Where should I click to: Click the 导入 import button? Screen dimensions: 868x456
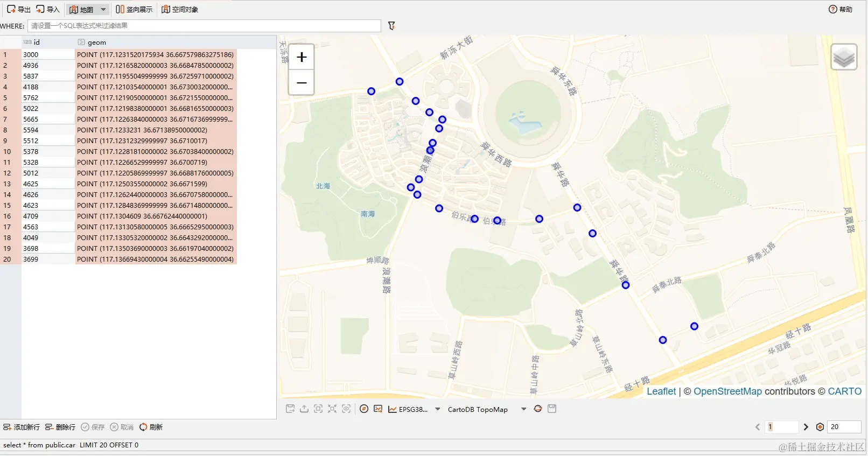[x=47, y=9]
